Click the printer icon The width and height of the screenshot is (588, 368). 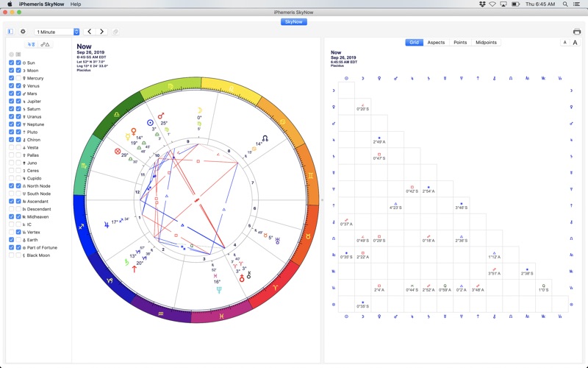point(577,32)
